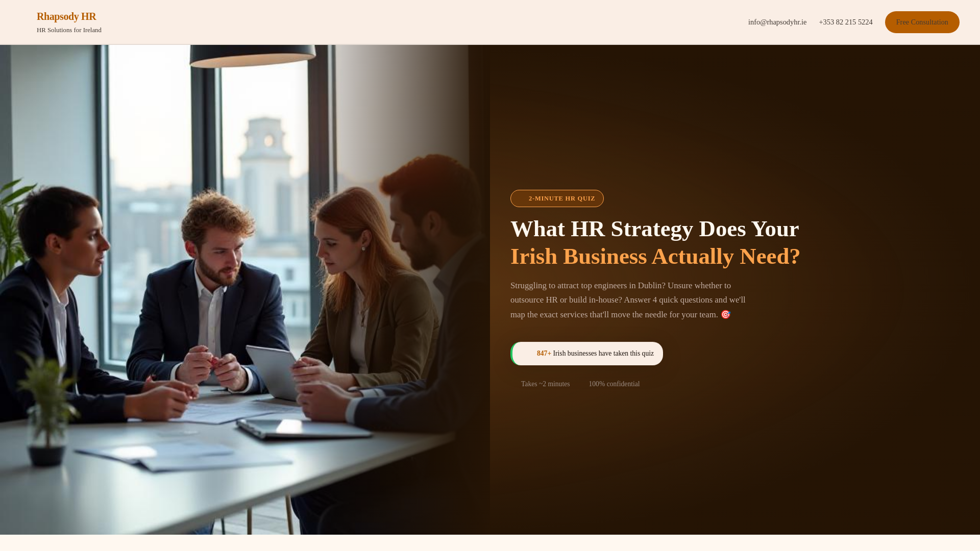Image resolution: width=980 pixels, height=551 pixels.
Task: Click the 'Struggling to attract top engineers' paragraph
Action: pos(629,300)
